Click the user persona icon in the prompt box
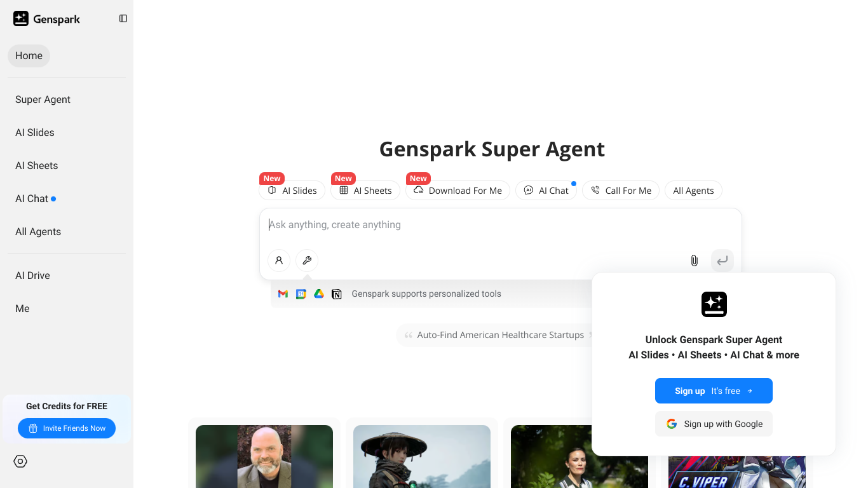 [x=279, y=260]
